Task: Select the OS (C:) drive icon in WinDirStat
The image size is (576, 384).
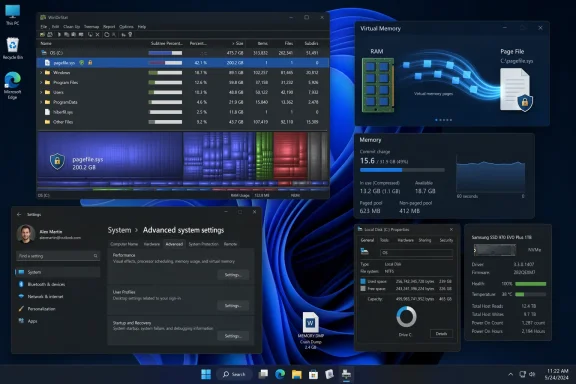Action: click(x=44, y=53)
